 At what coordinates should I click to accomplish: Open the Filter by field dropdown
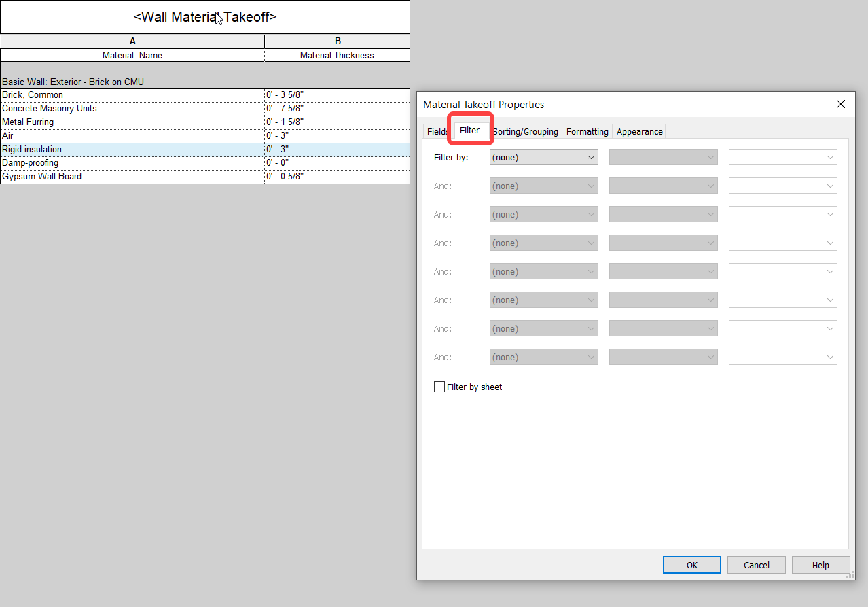click(543, 157)
